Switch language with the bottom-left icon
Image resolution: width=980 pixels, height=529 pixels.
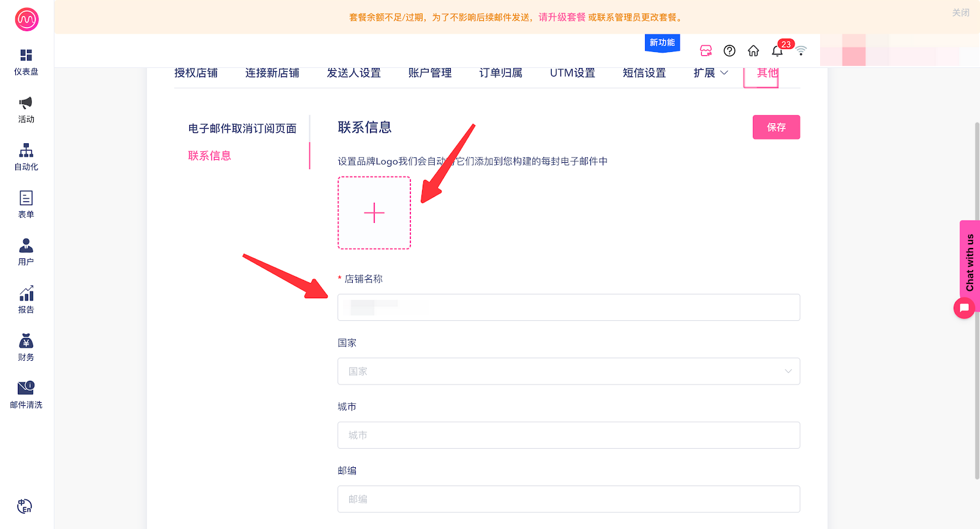(x=24, y=506)
